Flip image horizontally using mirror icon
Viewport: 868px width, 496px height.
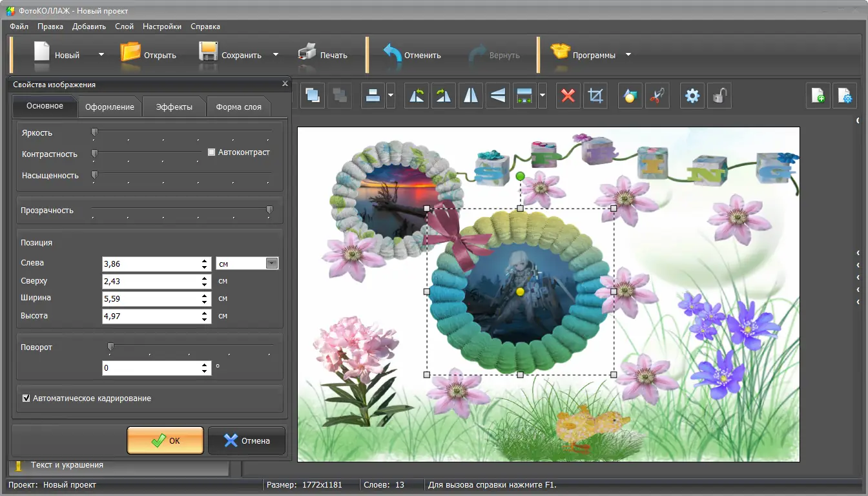(x=471, y=96)
